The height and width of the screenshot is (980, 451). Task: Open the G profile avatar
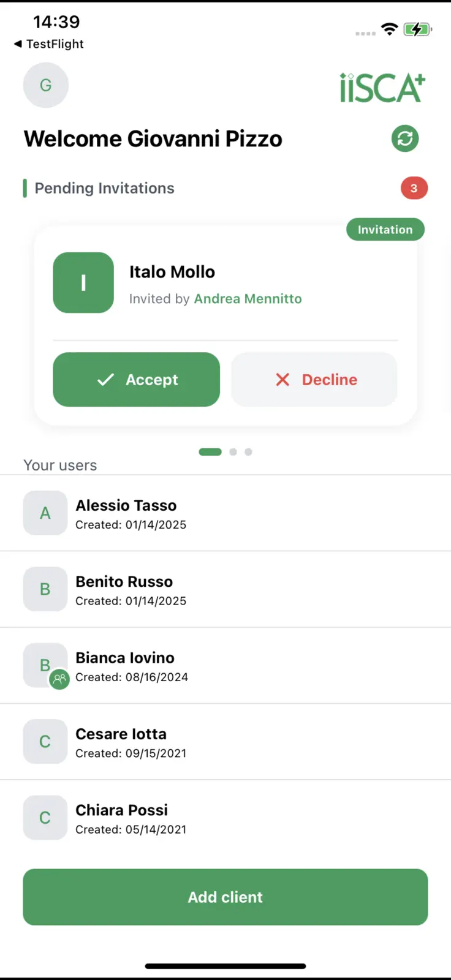46,85
